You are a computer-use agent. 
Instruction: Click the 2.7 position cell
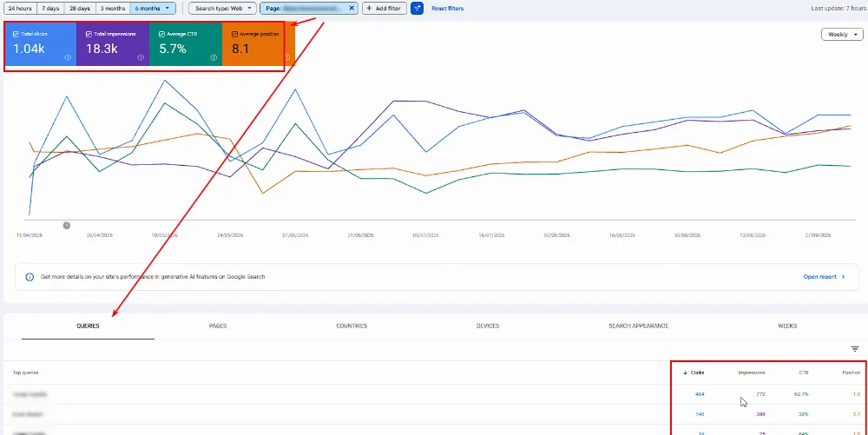pyautogui.click(x=857, y=414)
